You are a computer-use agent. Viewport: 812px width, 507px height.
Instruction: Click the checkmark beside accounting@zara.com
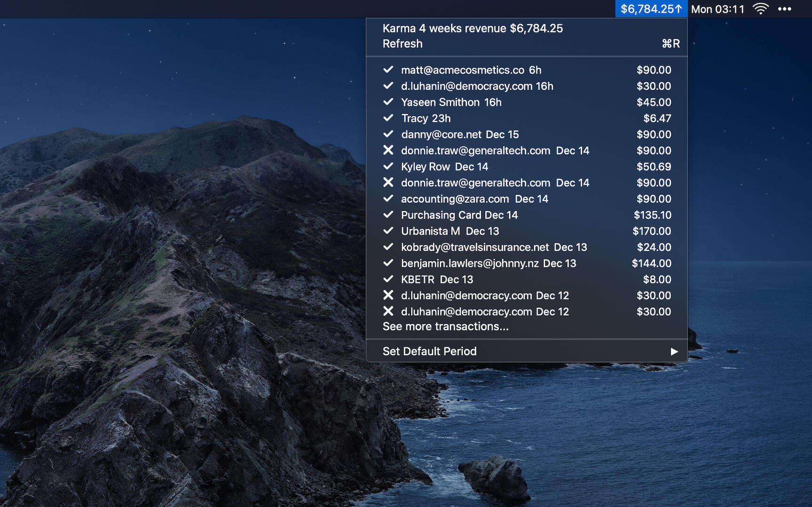[x=388, y=199]
